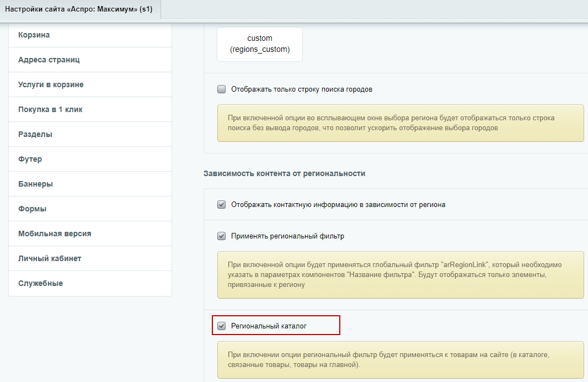Screen dimensions: 588x382
Task: Open the Служебные section
Action: 90,283
